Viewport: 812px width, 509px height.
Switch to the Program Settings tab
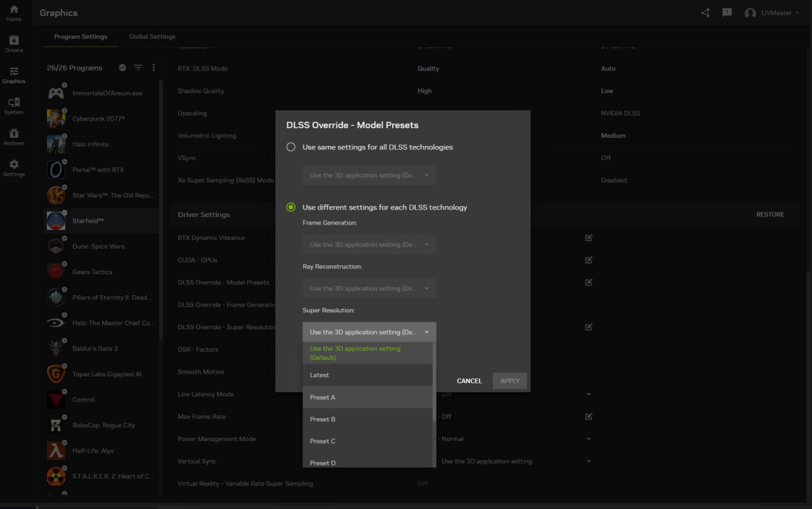click(x=81, y=37)
